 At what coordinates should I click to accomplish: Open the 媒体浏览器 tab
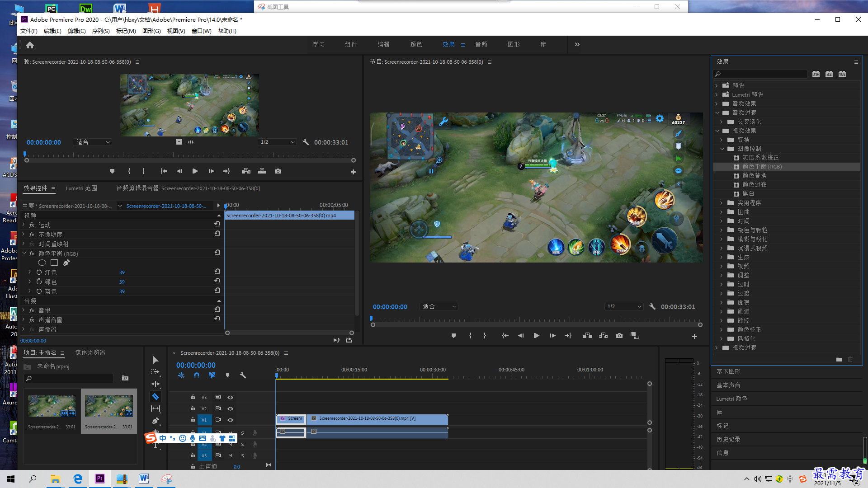90,352
